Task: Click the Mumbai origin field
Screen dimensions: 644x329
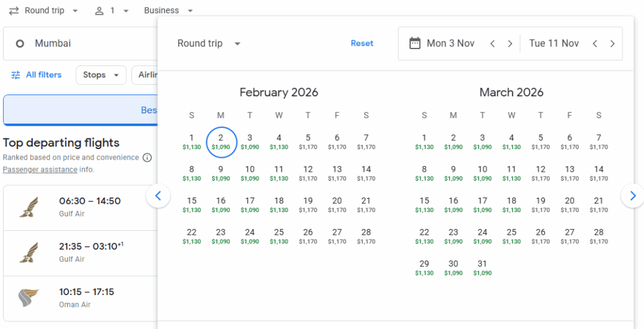Action: coord(80,43)
